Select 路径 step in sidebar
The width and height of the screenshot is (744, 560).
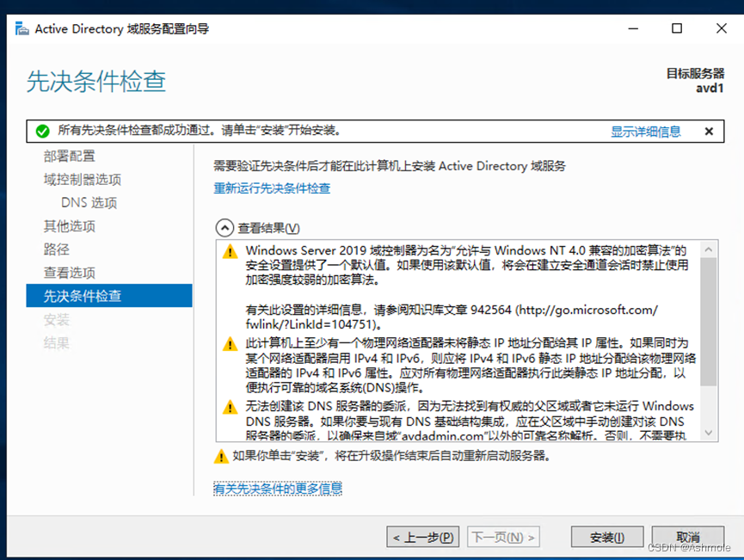click(x=57, y=249)
